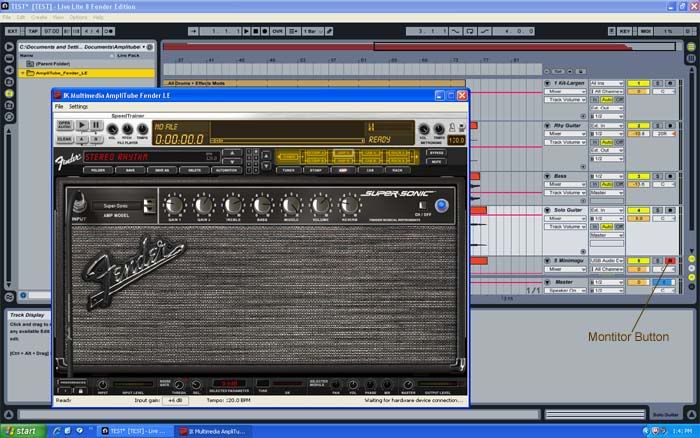The image size is (700, 438).
Task: Click the file player VOL knob
Action: click(112, 129)
